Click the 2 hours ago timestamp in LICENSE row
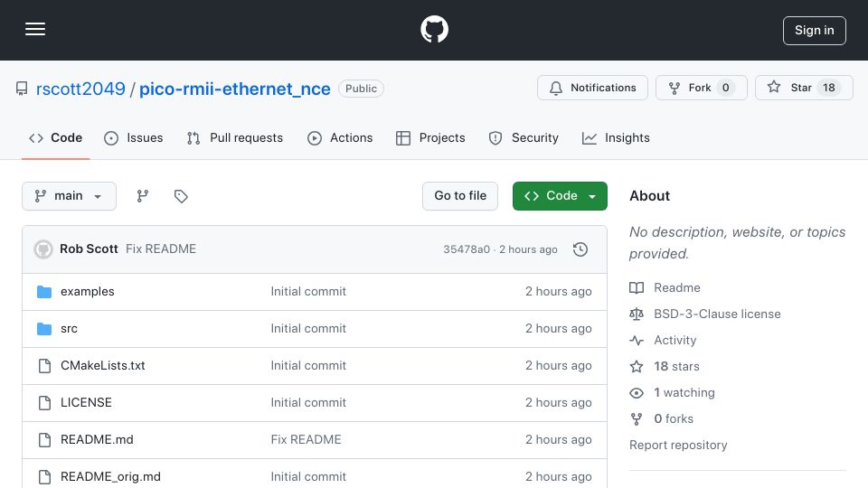The image size is (868, 488). [x=558, y=403]
